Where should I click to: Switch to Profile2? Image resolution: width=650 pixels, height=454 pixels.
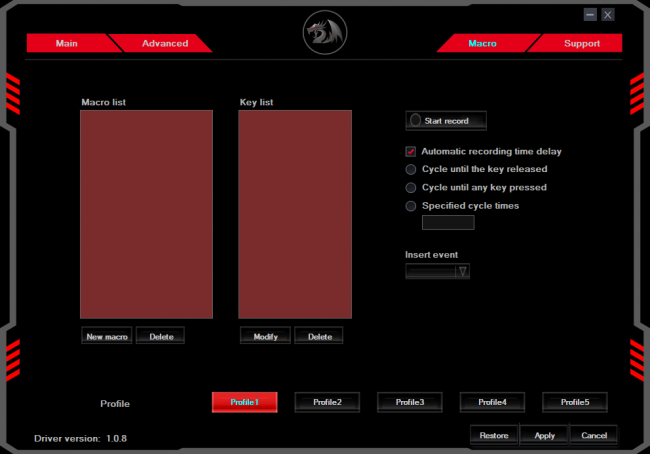coord(327,402)
